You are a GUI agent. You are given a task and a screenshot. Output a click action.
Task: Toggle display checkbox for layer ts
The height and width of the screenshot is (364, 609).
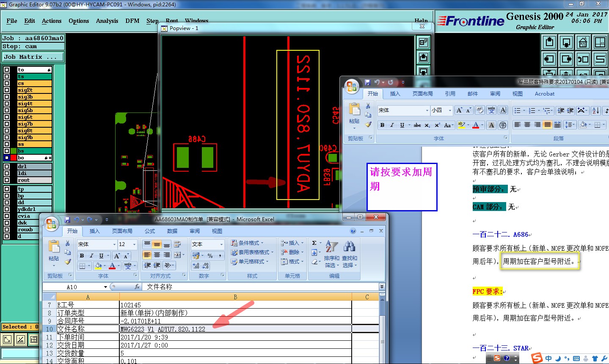(x=7, y=77)
